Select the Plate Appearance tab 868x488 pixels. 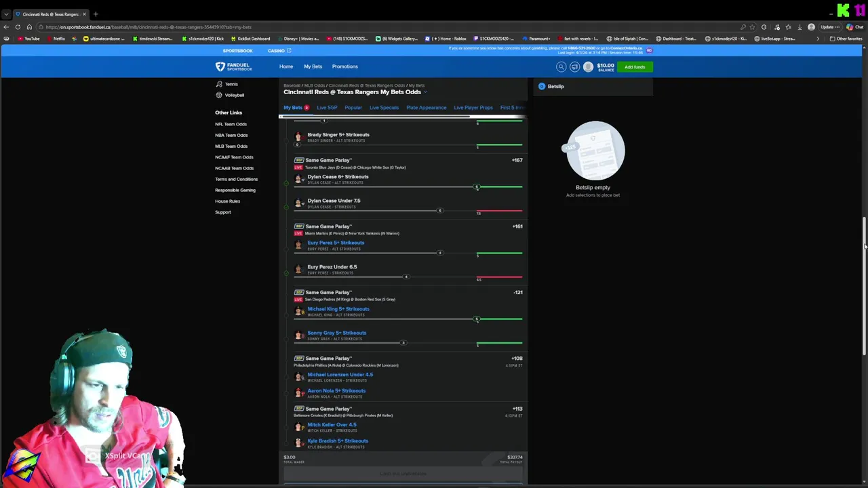point(427,108)
